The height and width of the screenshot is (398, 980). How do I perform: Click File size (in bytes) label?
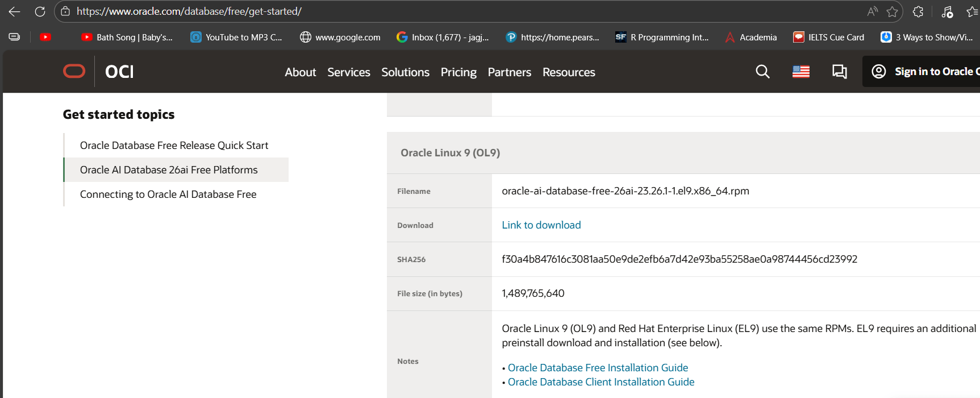(429, 293)
